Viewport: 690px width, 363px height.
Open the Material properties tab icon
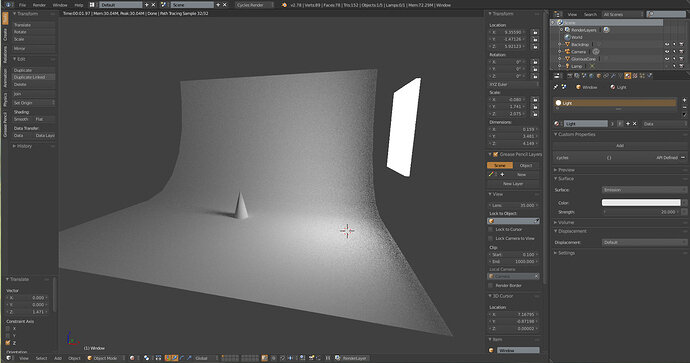point(628,76)
